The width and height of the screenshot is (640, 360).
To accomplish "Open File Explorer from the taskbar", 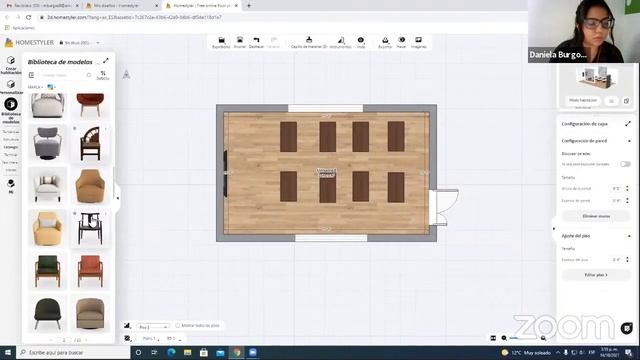I will pos(188,352).
